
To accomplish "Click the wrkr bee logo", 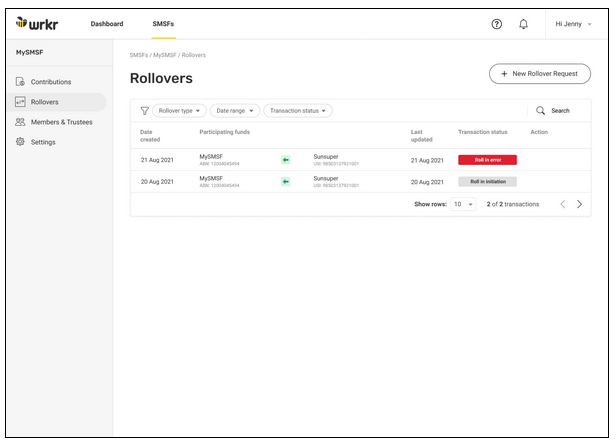I will [x=37, y=24].
